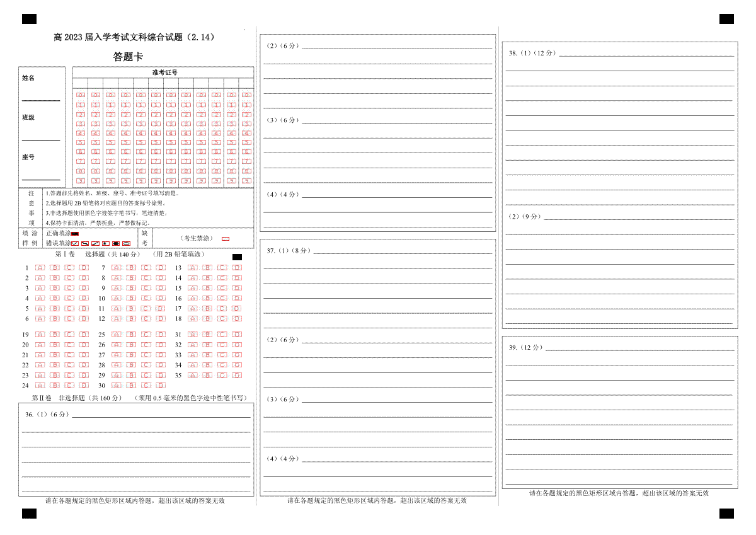This screenshot has height=535, width=756.
Task: Mark option D for question 12
Action: coord(161,319)
